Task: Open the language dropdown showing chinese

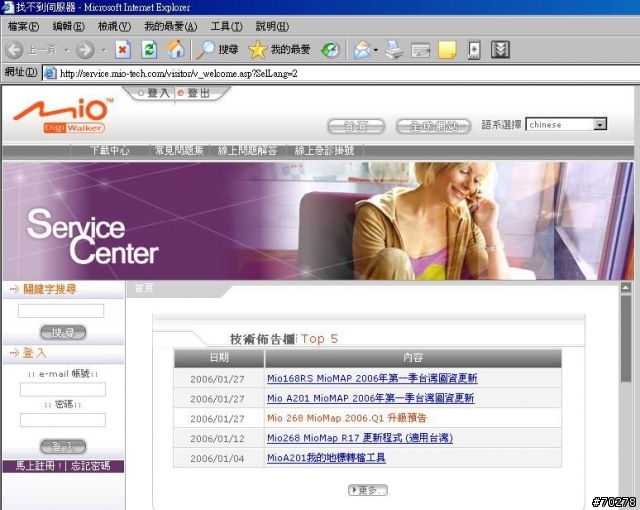Action: pyautogui.click(x=566, y=124)
